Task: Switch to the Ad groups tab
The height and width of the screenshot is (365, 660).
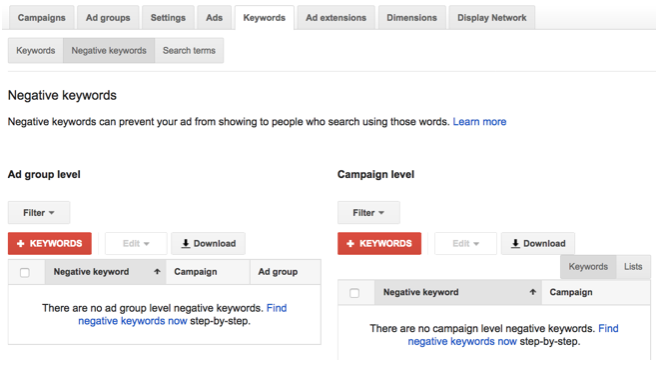Action: tap(108, 18)
